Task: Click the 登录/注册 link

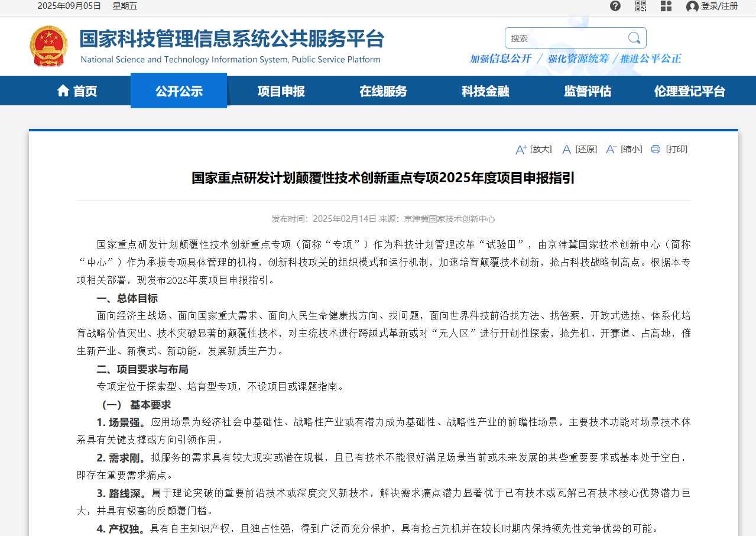Action: pyautogui.click(x=719, y=6)
